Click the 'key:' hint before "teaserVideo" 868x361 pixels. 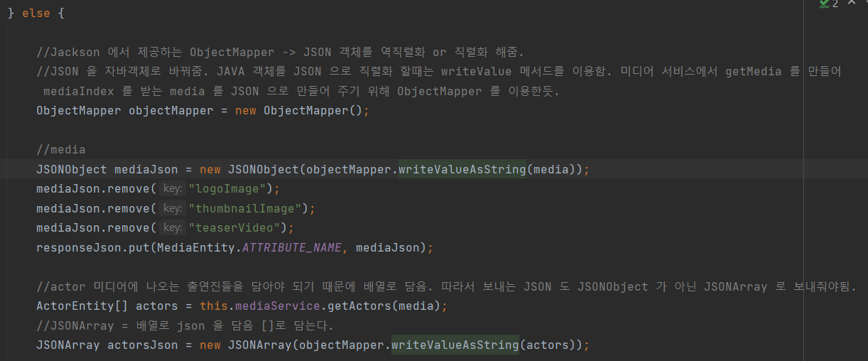coord(172,228)
